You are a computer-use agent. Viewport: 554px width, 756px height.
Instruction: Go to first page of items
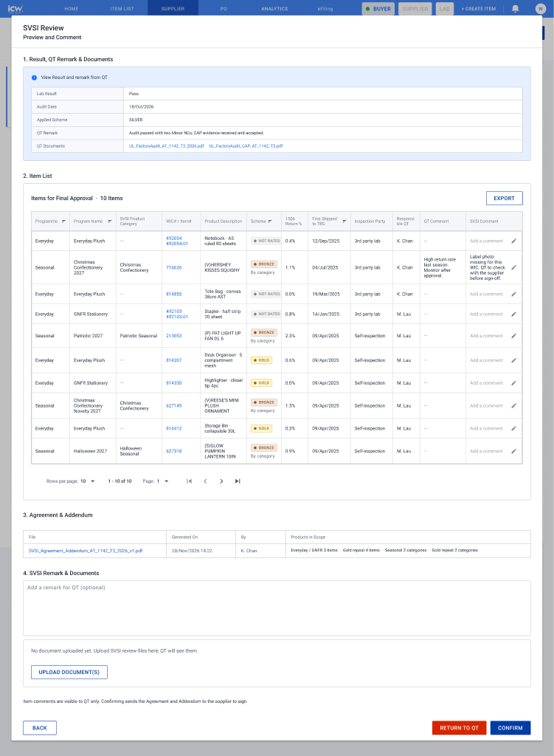coord(189,481)
